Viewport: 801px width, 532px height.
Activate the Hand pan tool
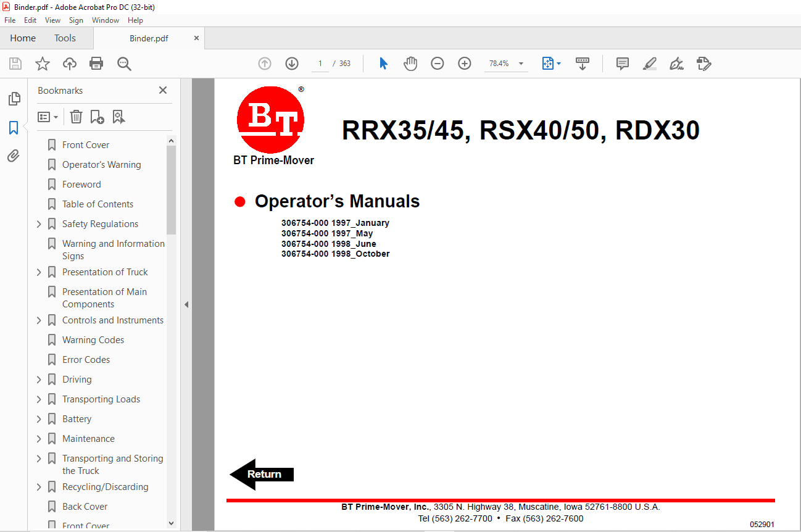point(410,64)
